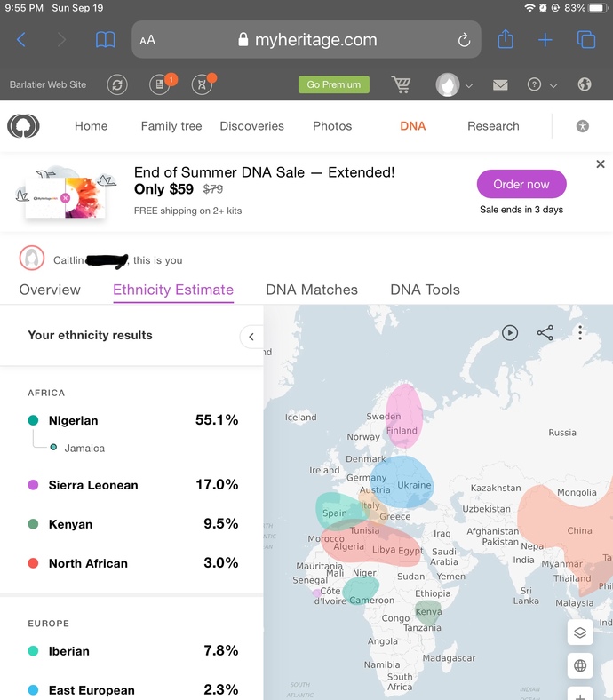Click the blue Ukraine region on map

tap(402, 482)
